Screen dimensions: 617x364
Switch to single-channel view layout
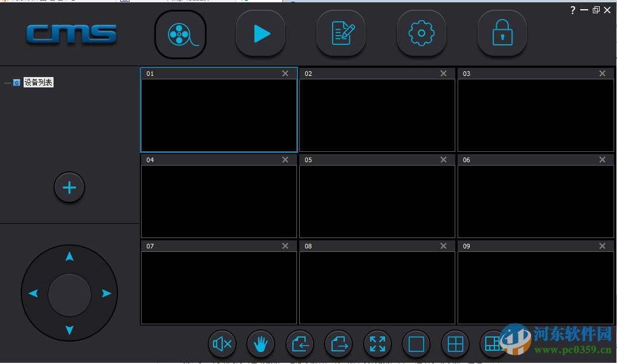(x=416, y=344)
